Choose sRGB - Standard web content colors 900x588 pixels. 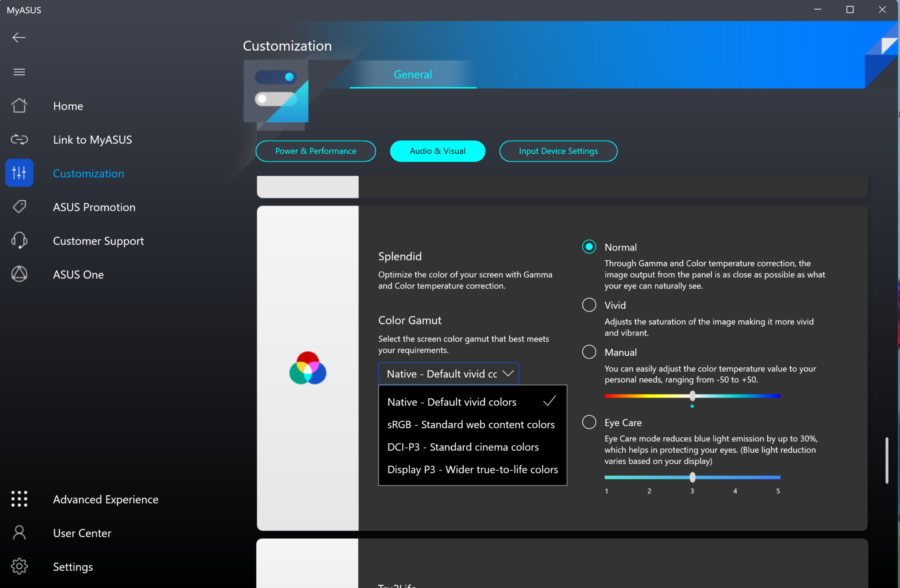click(x=471, y=425)
